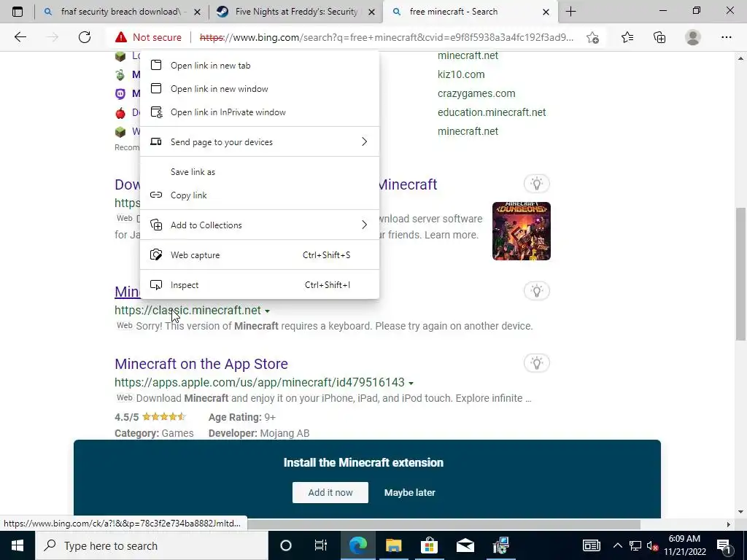Image resolution: width=747 pixels, height=560 pixels.
Task: Choose Open link in new tab
Action: (x=260, y=66)
